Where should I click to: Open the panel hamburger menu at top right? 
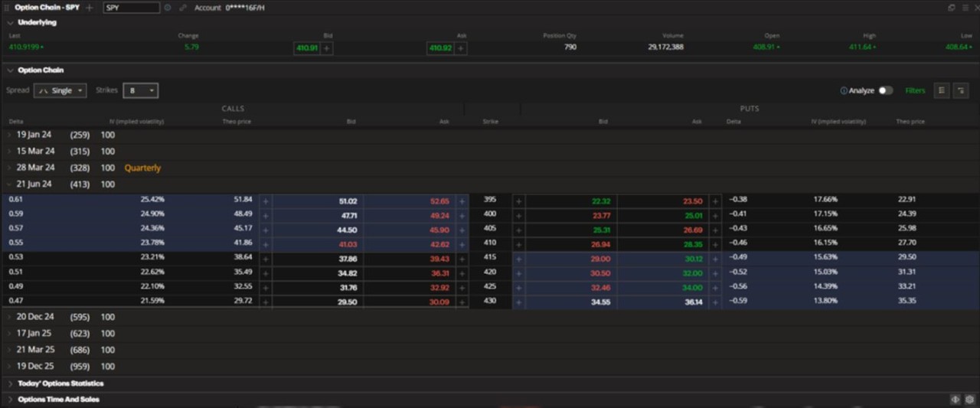[x=964, y=7]
